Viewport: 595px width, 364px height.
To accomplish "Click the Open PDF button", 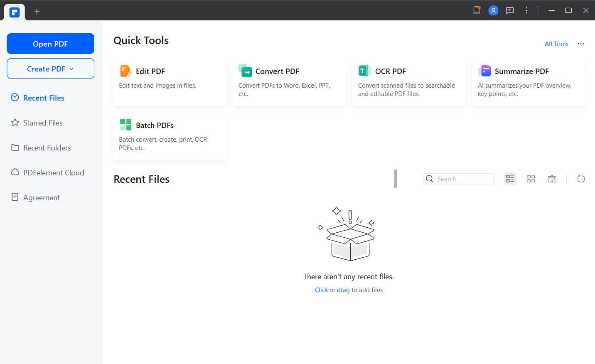I will [x=50, y=44].
